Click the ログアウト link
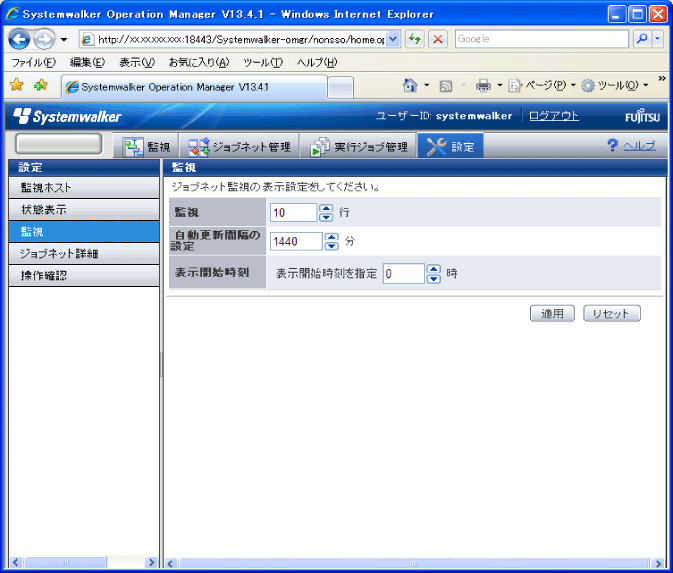The height and width of the screenshot is (573, 673). point(553,115)
